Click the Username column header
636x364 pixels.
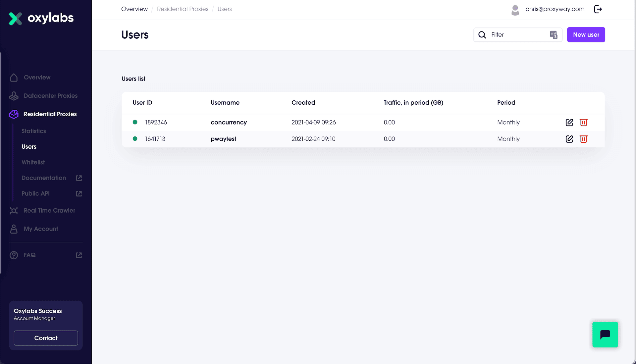[225, 103]
